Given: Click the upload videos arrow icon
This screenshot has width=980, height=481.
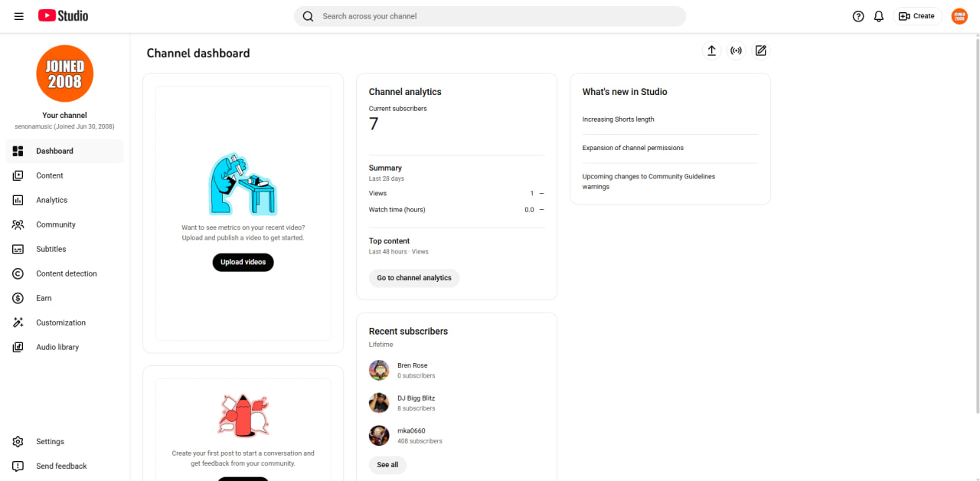Looking at the screenshot, I should pyautogui.click(x=711, y=51).
